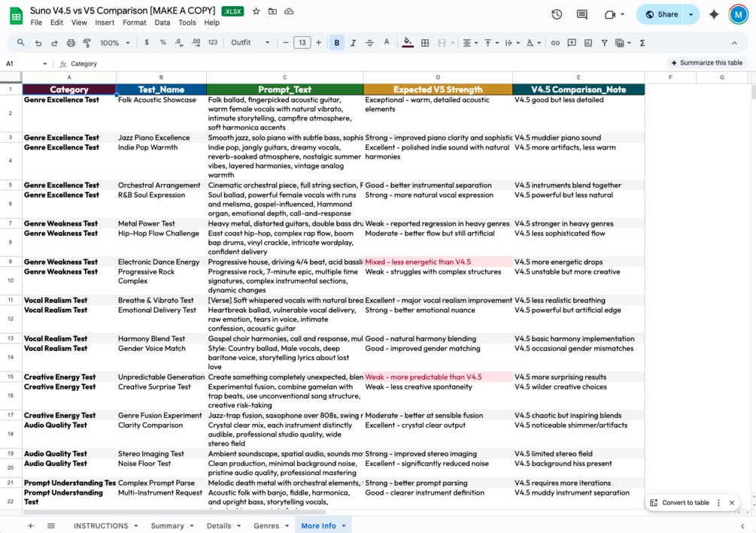
Task: Open the number format 123 menu
Action: tap(213, 42)
